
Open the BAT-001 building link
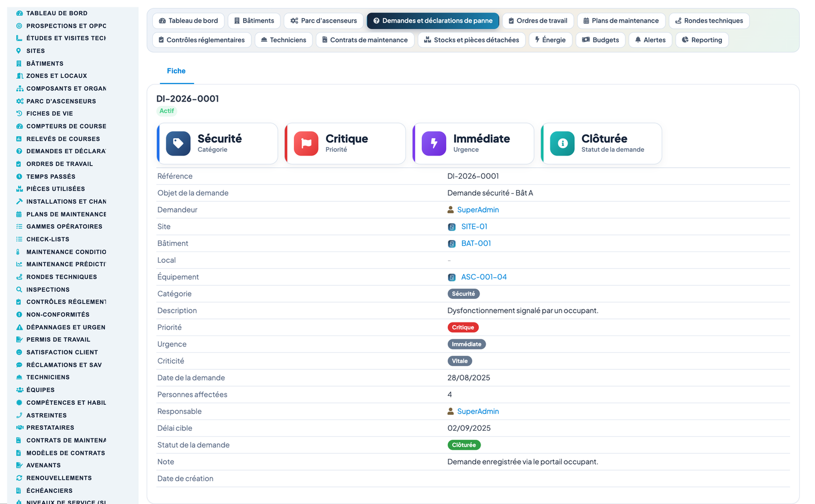(476, 244)
